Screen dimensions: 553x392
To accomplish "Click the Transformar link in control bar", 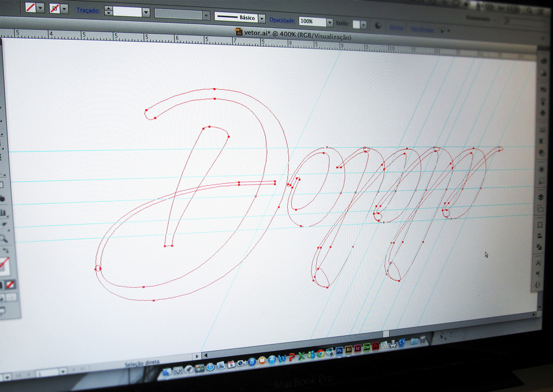I will [422, 29].
